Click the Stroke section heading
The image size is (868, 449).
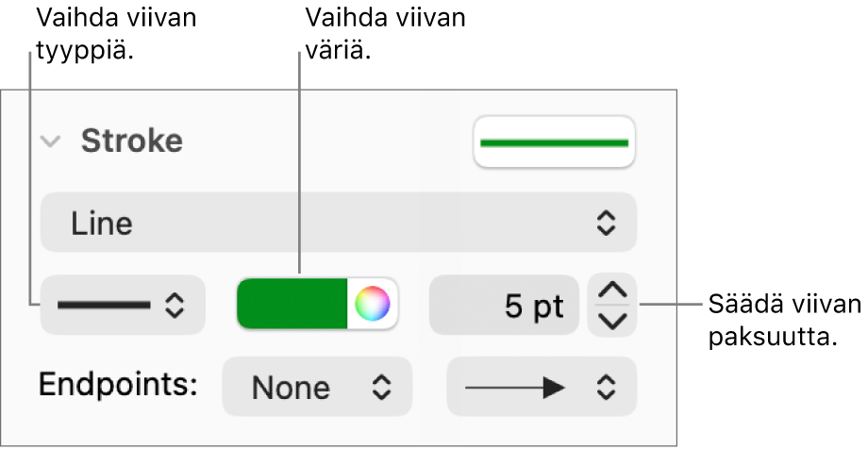click(x=131, y=141)
